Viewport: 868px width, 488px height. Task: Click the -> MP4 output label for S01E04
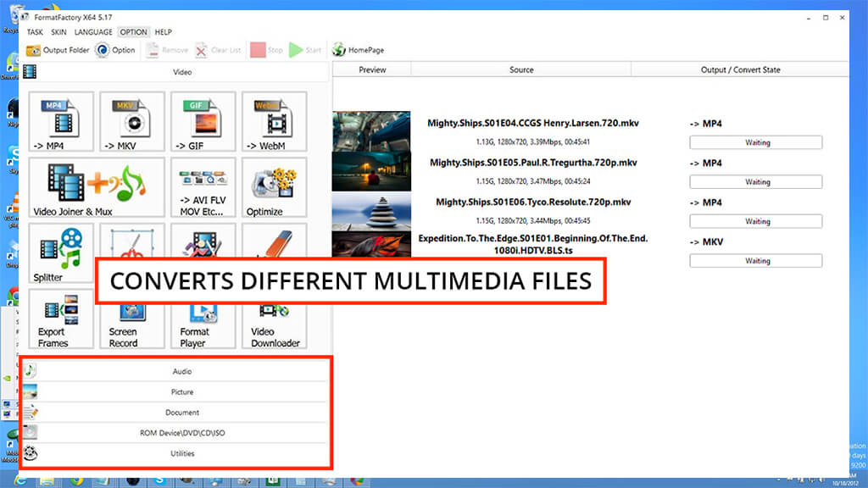706,124
